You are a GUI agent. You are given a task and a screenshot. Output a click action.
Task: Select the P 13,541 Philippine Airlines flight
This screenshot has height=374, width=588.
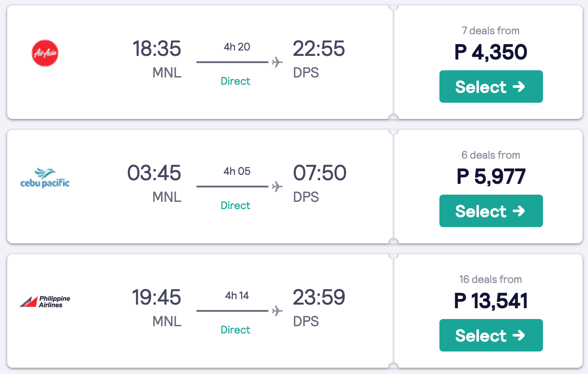click(x=491, y=335)
